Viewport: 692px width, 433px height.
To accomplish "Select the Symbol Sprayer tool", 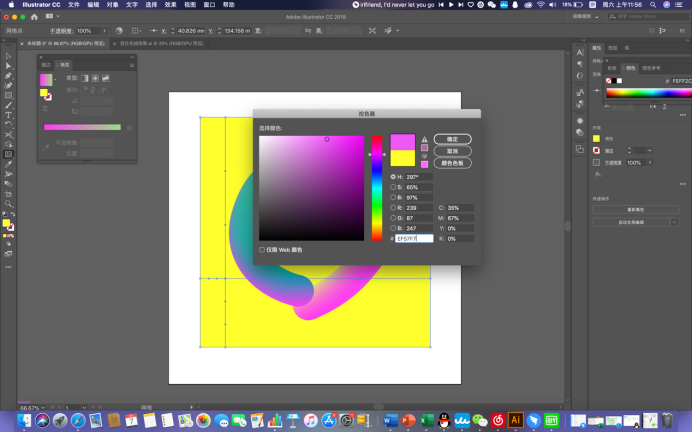I will pyautogui.click(x=8, y=174).
